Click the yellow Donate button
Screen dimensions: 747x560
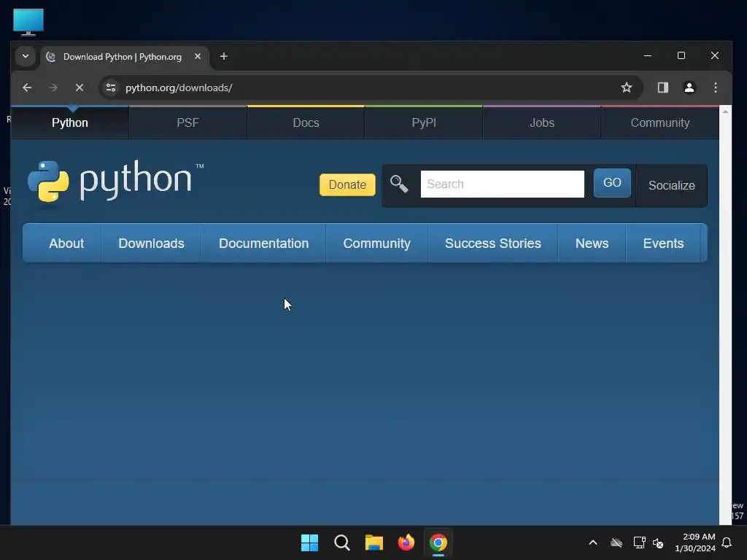tap(347, 184)
